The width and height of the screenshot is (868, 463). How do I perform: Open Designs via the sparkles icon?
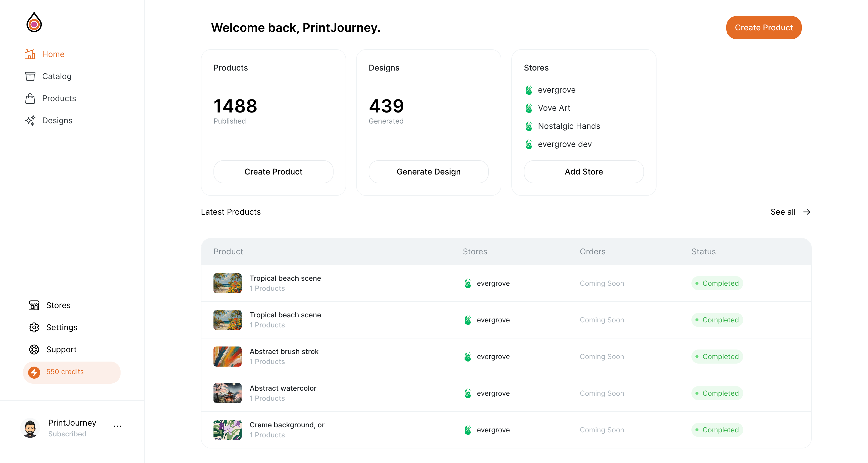click(30, 120)
